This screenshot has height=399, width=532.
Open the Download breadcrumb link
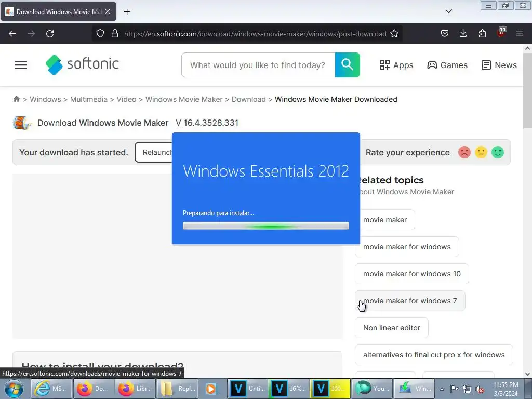click(249, 99)
